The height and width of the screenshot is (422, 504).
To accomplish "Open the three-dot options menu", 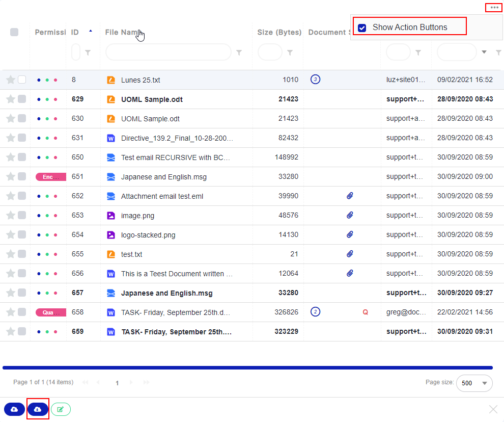I will [x=494, y=8].
